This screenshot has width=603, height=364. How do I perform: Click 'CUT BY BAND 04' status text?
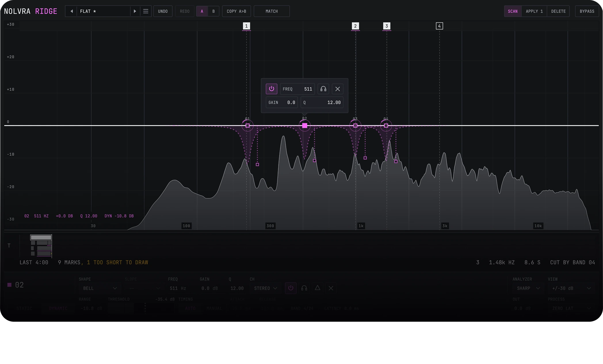(x=573, y=262)
